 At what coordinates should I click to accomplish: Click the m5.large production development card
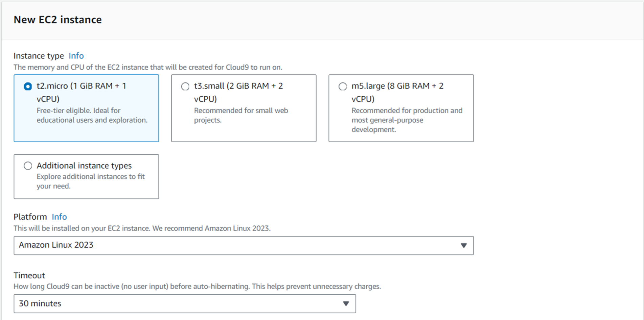[401, 108]
